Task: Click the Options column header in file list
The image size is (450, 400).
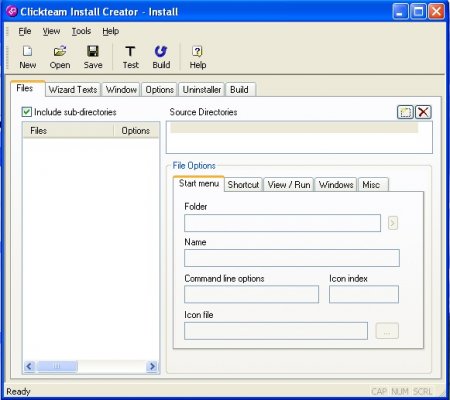Action: (x=136, y=130)
